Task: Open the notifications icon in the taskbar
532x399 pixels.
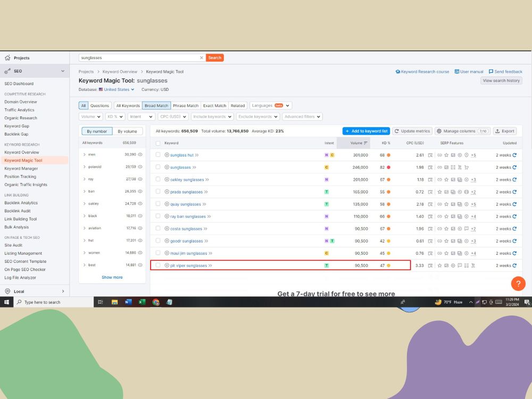Action: (x=527, y=302)
